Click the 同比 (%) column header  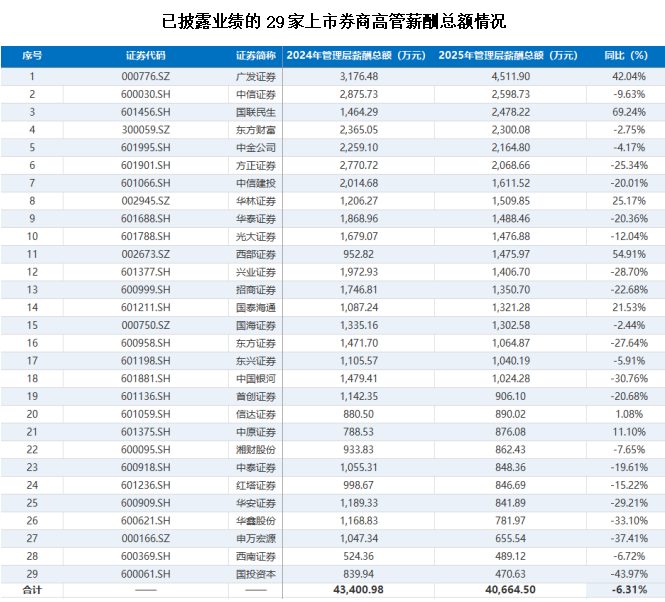point(626,56)
